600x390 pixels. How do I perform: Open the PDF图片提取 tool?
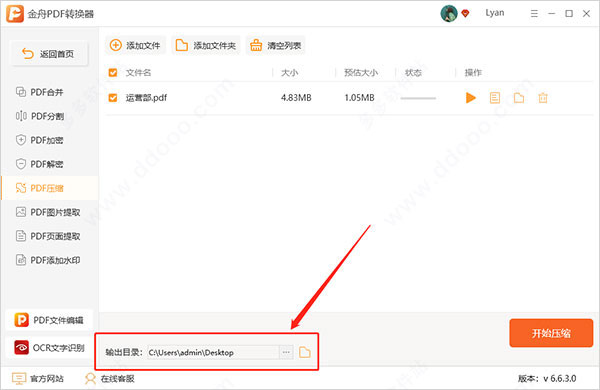point(48,212)
